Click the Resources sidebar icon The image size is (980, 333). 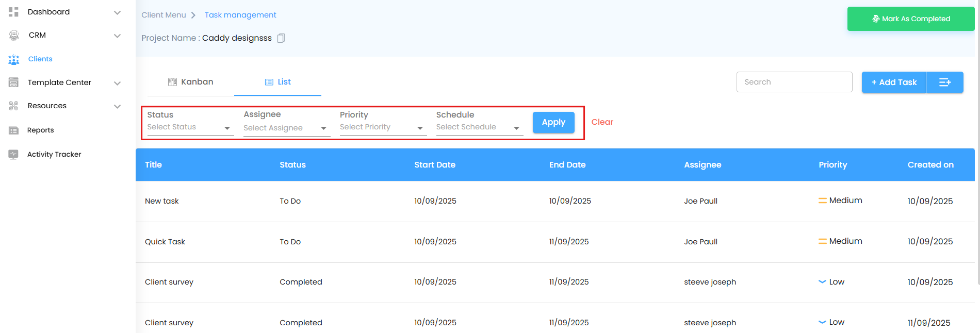click(x=13, y=106)
